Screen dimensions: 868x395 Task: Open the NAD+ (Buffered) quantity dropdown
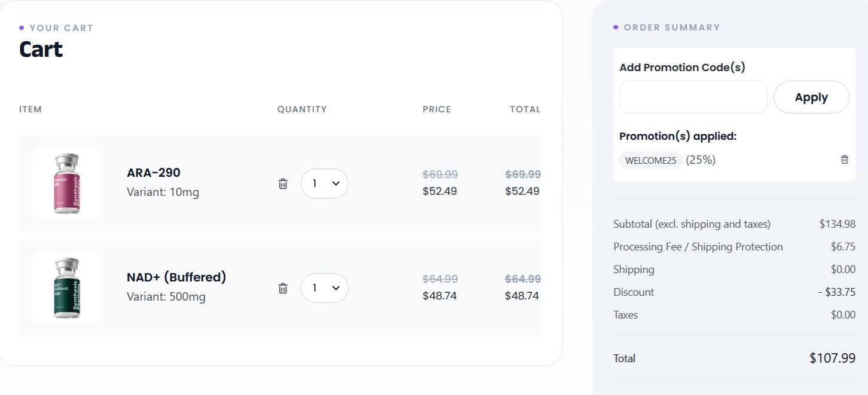point(325,288)
